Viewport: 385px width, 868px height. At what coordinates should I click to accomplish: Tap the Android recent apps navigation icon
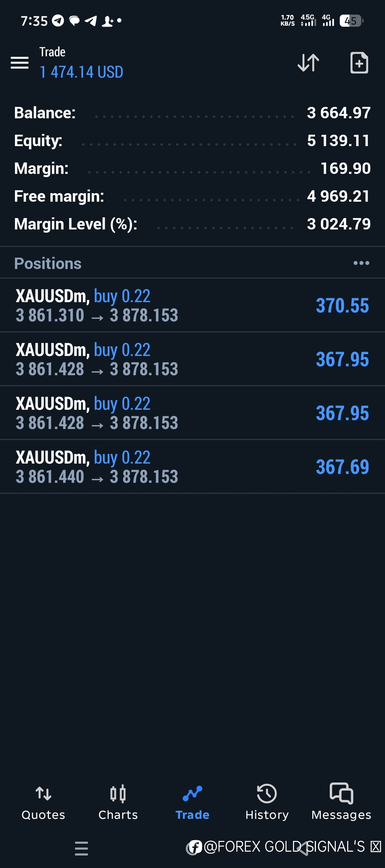pos(81,848)
